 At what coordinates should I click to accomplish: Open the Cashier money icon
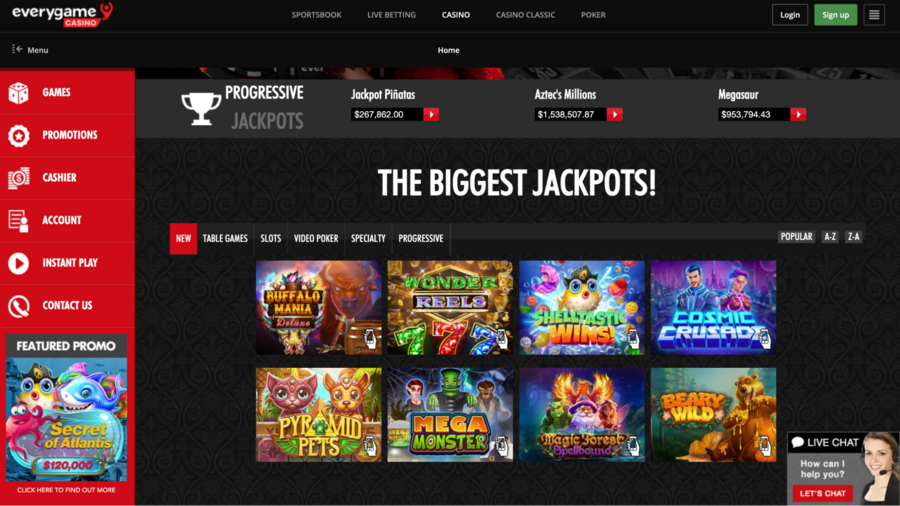click(x=18, y=178)
